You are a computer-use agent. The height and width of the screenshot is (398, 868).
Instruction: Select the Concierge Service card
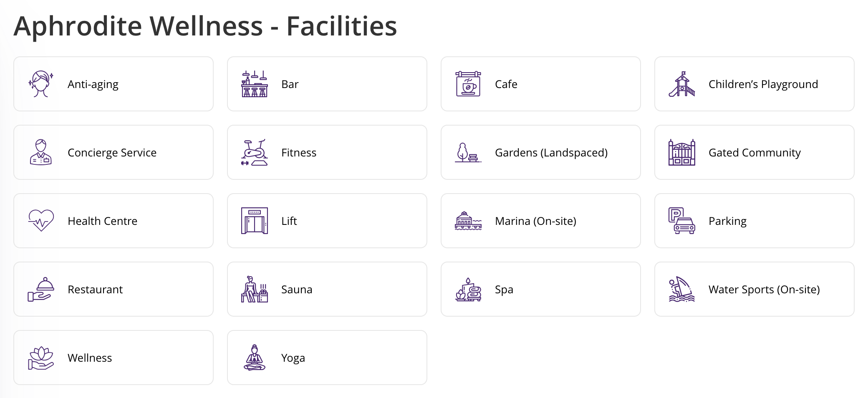114,152
